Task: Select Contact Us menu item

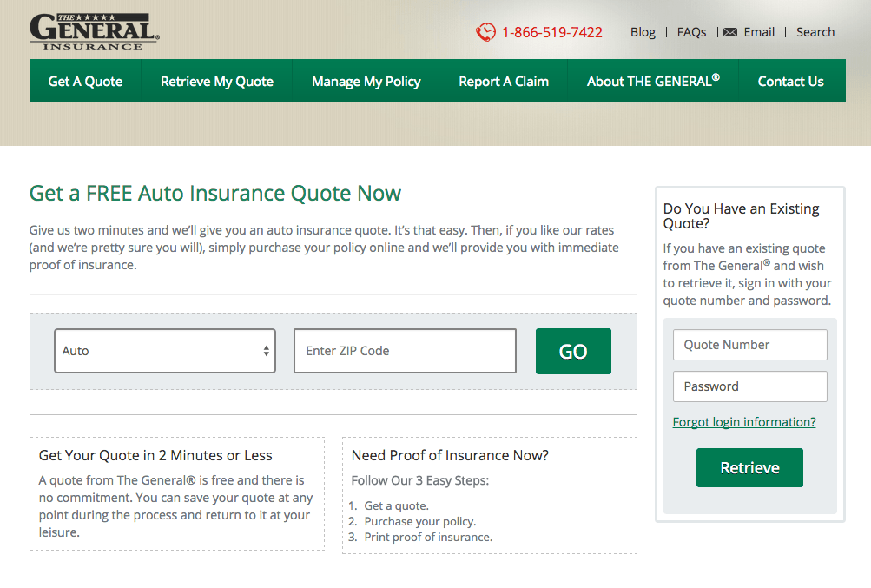Action: click(791, 81)
